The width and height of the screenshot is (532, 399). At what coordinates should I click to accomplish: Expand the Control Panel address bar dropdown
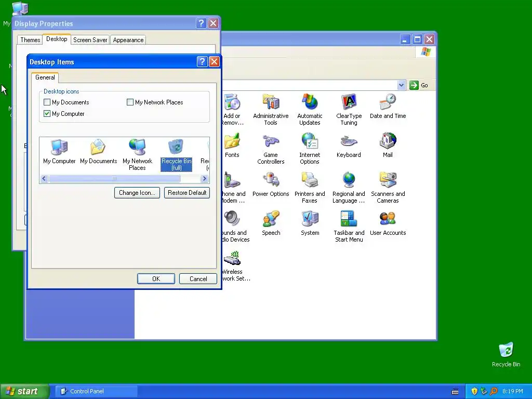(x=401, y=85)
